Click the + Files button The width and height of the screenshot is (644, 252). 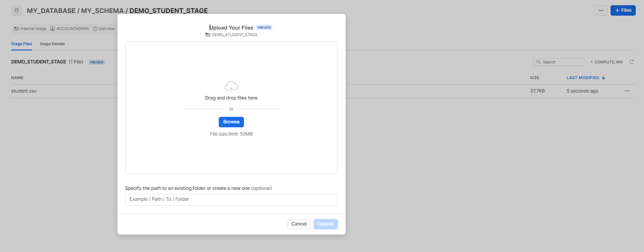(623, 10)
